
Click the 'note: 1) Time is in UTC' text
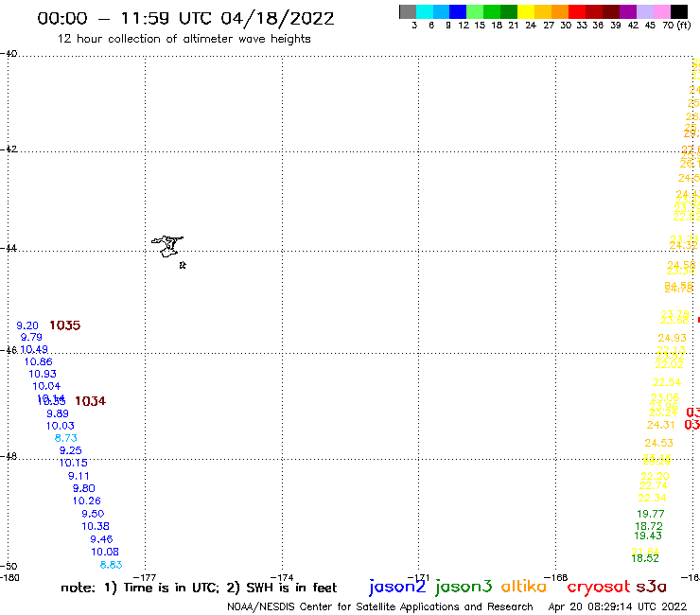coord(140,588)
